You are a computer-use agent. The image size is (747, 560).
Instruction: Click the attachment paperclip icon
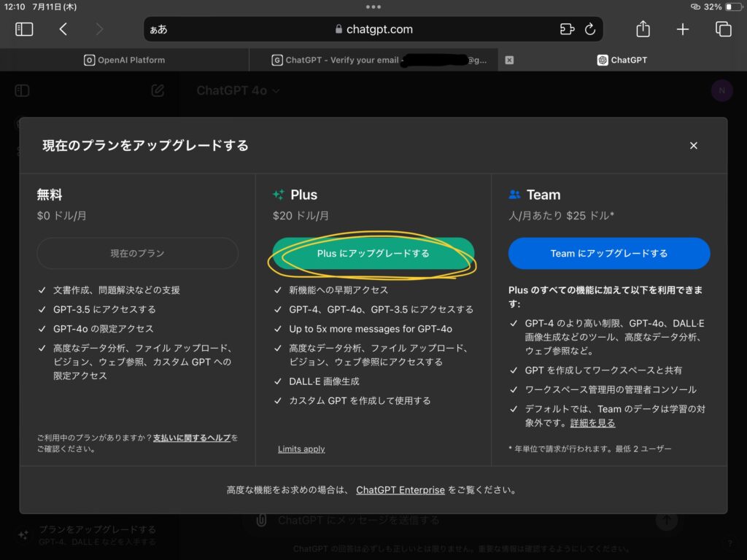[x=261, y=520]
